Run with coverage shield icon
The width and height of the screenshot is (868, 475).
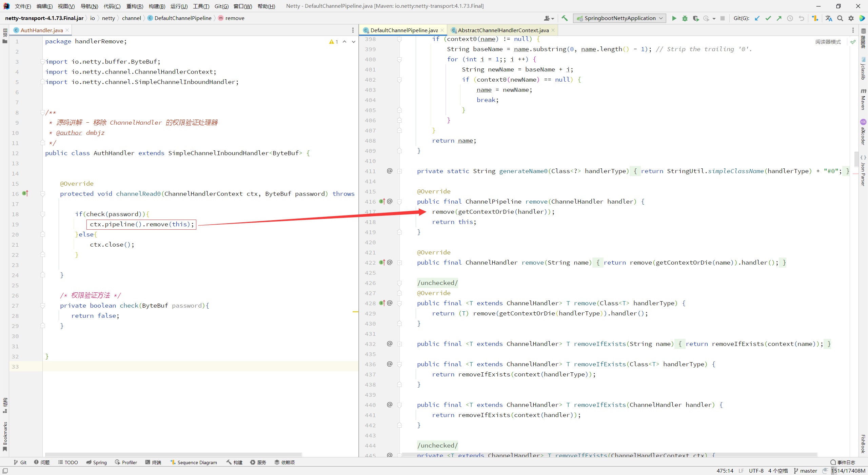[696, 18]
